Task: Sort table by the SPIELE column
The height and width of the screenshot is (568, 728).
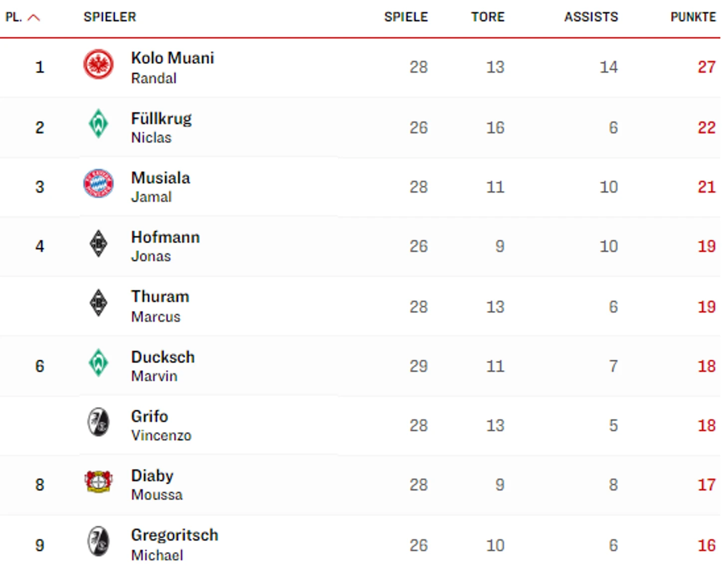Action: (x=406, y=17)
